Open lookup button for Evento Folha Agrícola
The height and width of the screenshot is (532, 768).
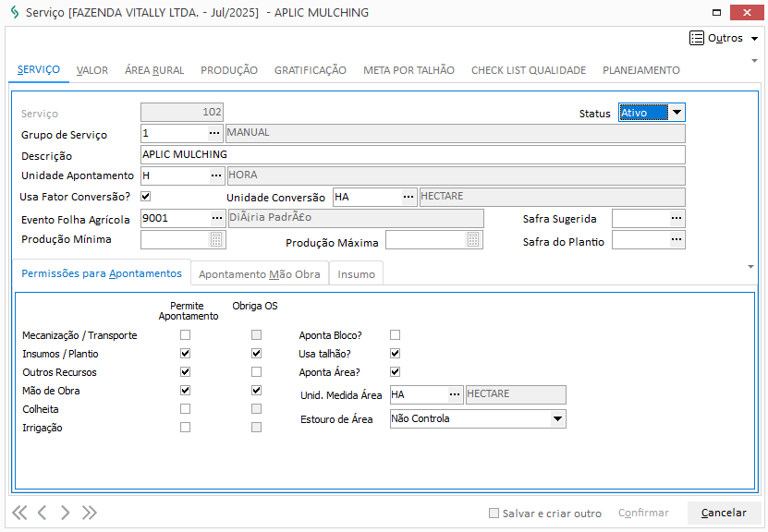coord(215,218)
